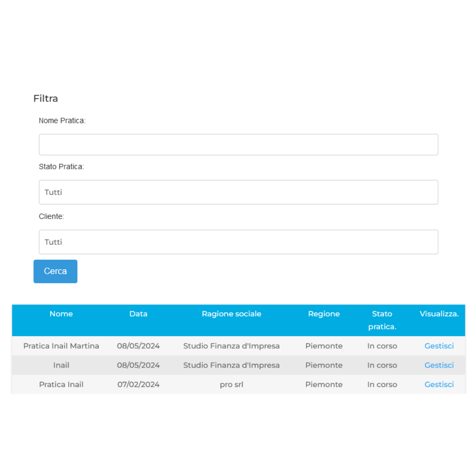Viewport: 476px width, 476px height.
Task: Click the Nome column header
Action: (x=61, y=314)
